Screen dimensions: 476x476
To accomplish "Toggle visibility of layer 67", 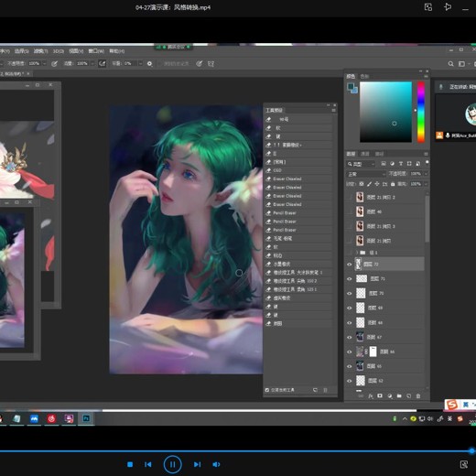I will [350, 337].
